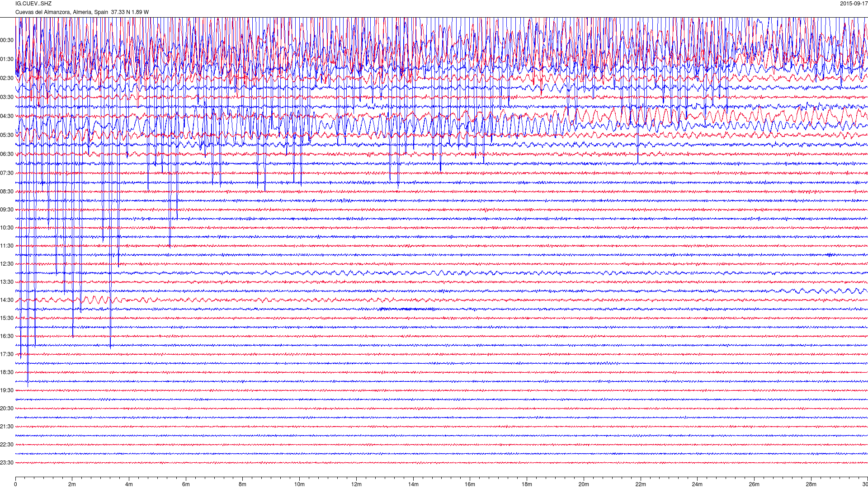Click the 18m time axis tick label
This screenshot has height=488, width=868.
click(x=527, y=484)
